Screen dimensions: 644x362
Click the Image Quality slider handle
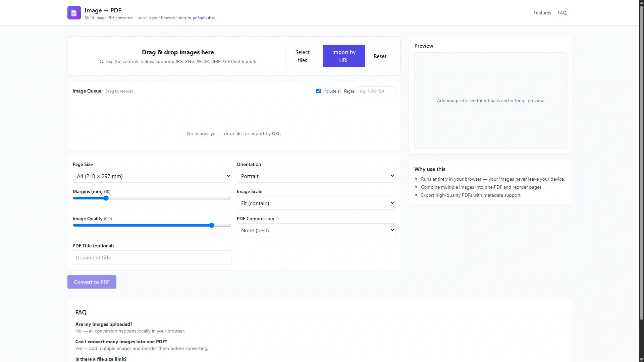click(x=212, y=225)
